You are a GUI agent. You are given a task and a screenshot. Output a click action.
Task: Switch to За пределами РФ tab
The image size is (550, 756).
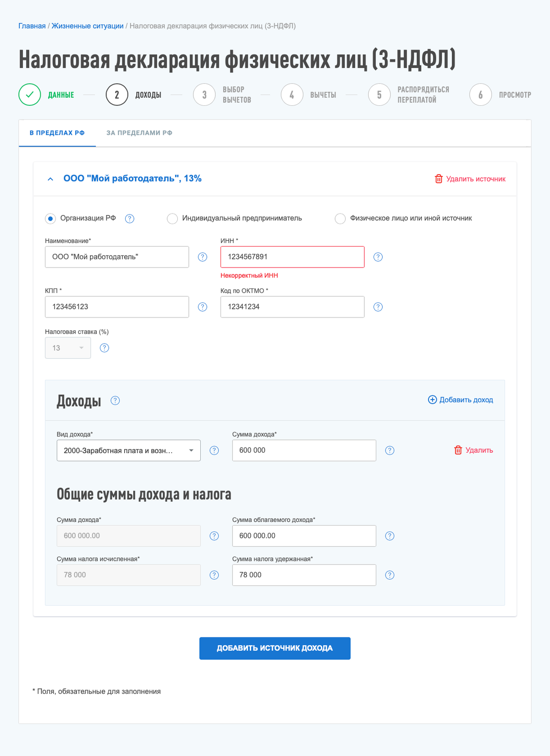(139, 133)
